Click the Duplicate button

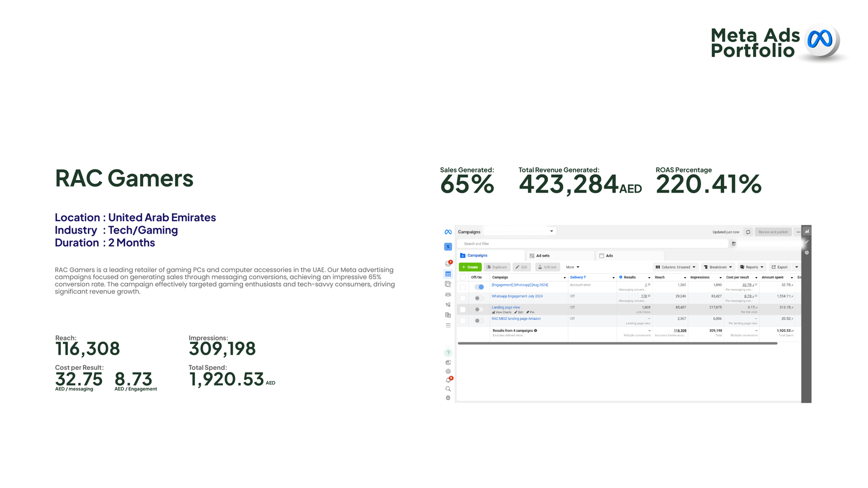(x=497, y=267)
